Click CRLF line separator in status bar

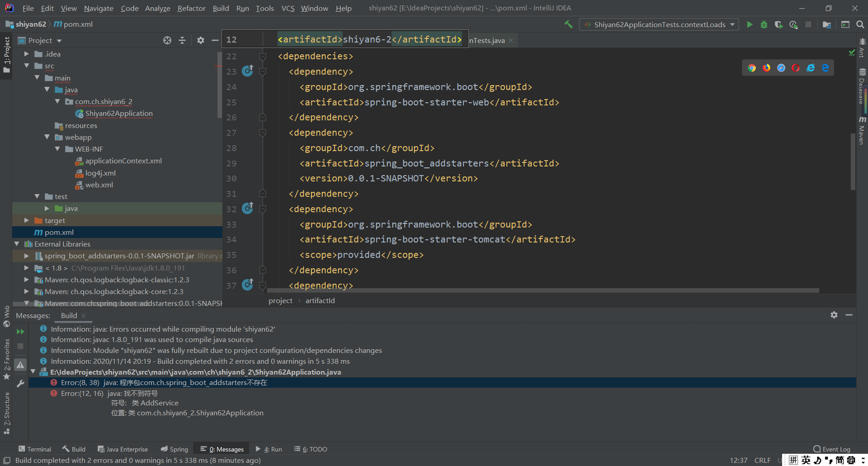[x=762, y=460]
